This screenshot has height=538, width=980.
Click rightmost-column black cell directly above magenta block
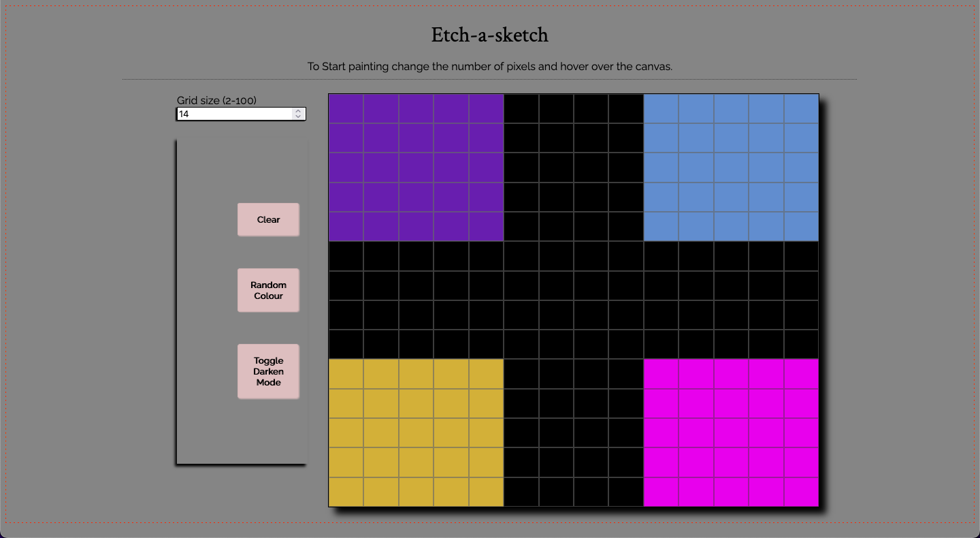coord(801,344)
